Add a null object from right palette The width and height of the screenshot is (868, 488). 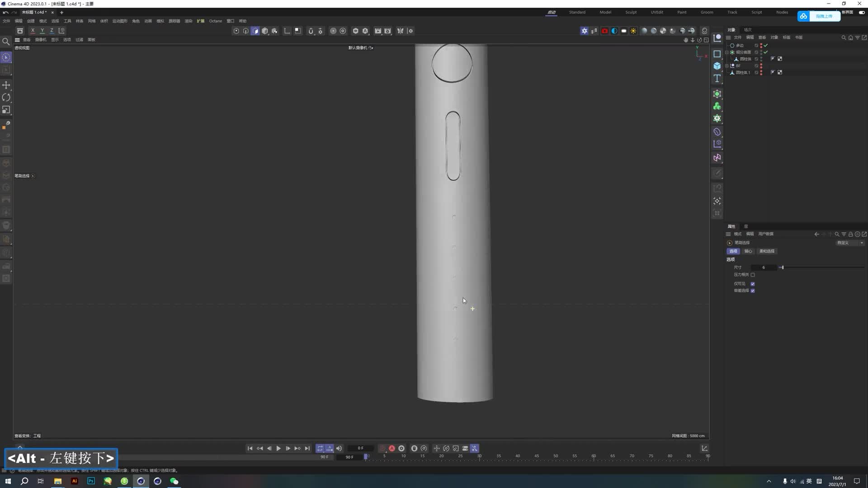(717, 38)
